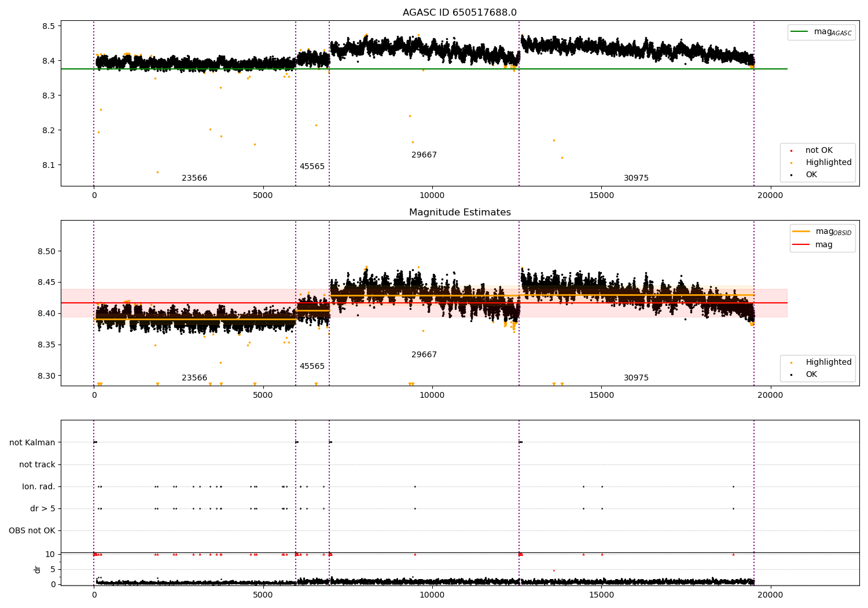Image resolution: width=868 pixels, height=608 pixels.
Task: Click y-axis tick 8.3 in the top plot
Action: tap(49, 96)
